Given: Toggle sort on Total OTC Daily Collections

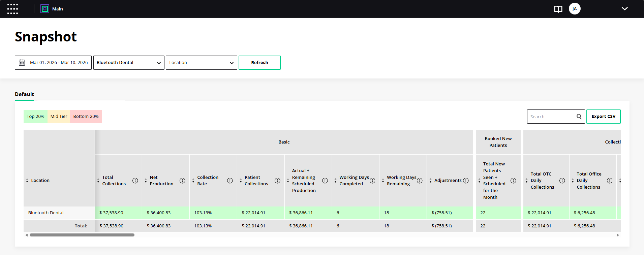Looking at the screenshot, I should click(526, 181).
